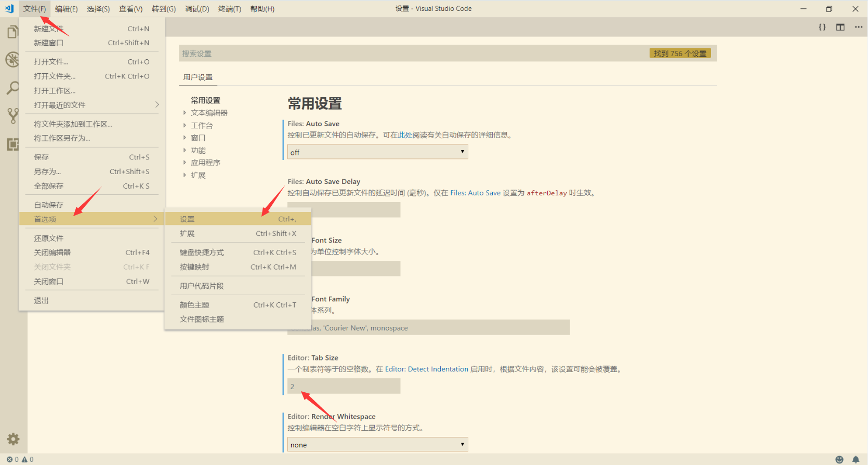Choose 另存为... menu entry
This screenshot has height=465, width=868.
[x=91, y=171]
